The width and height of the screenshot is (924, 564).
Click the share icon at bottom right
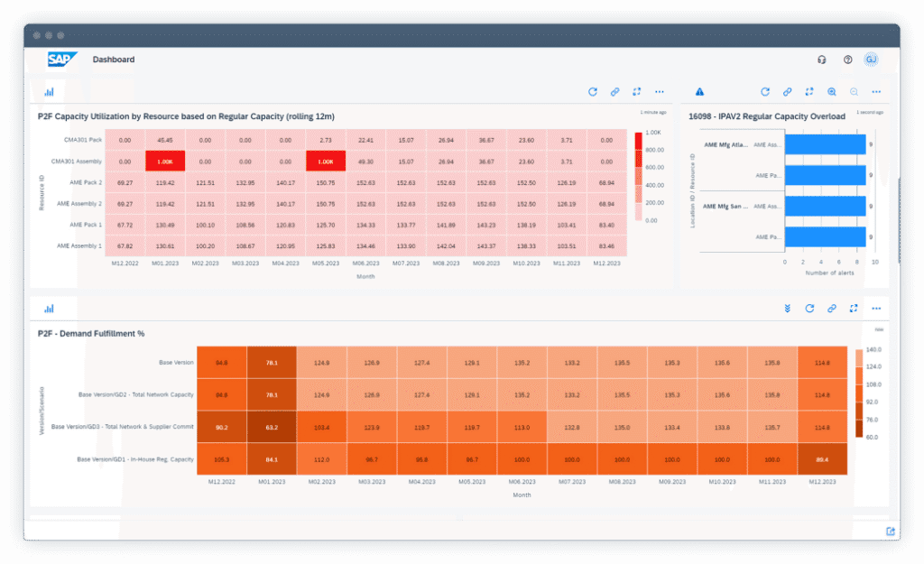891,531
